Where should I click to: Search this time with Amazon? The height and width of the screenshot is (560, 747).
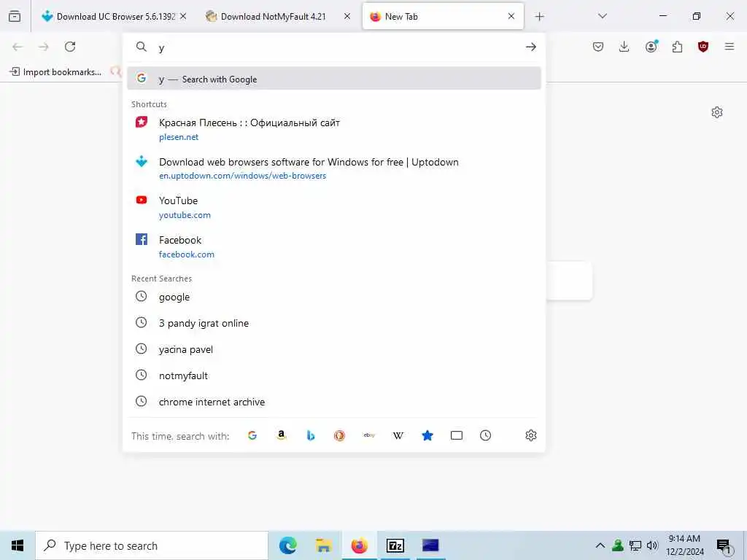click(x=282, y=435)
